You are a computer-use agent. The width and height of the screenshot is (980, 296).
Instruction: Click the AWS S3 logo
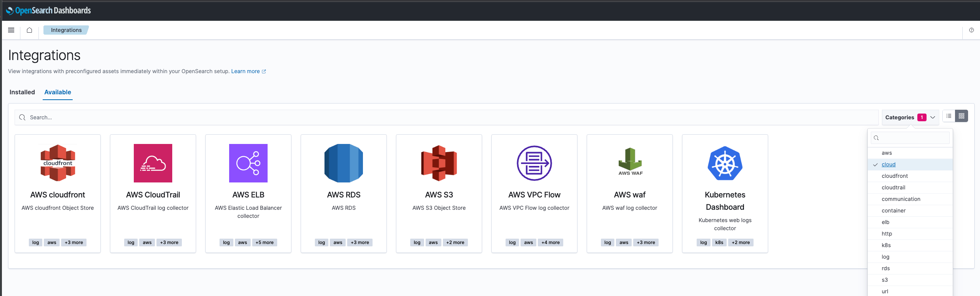439,163
